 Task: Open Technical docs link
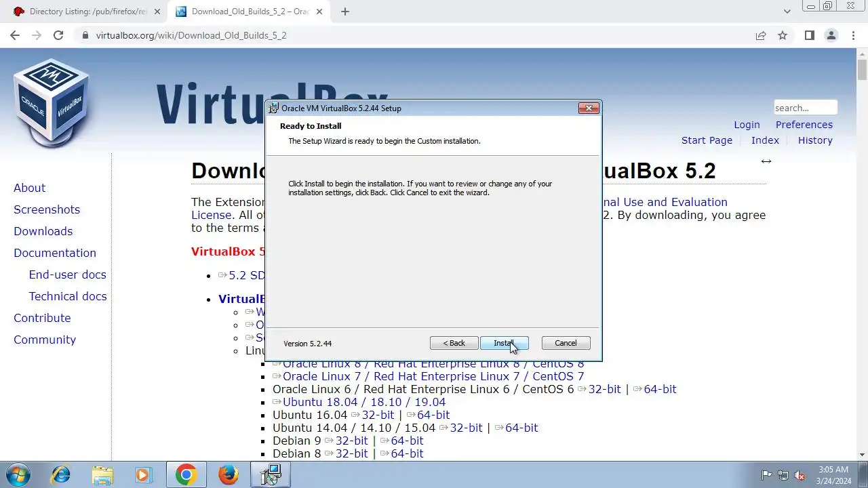click(x=68, y=296)
